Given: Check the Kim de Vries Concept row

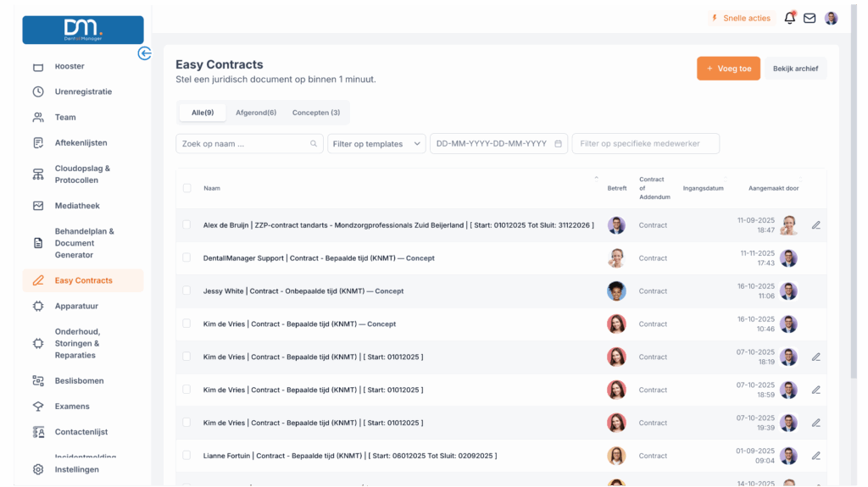Looking at the screenshot, I should tap(186, 324).
